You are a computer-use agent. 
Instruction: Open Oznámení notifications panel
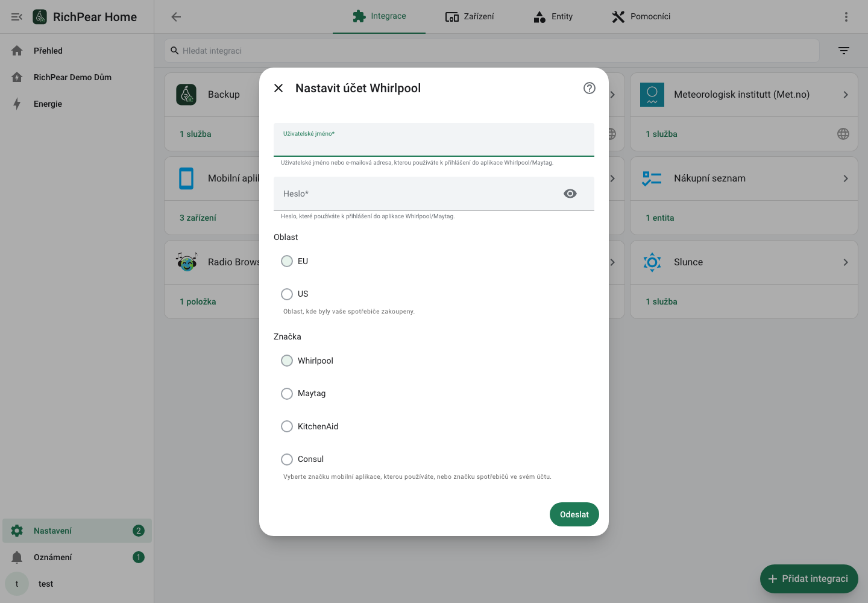tap(77, 557)
